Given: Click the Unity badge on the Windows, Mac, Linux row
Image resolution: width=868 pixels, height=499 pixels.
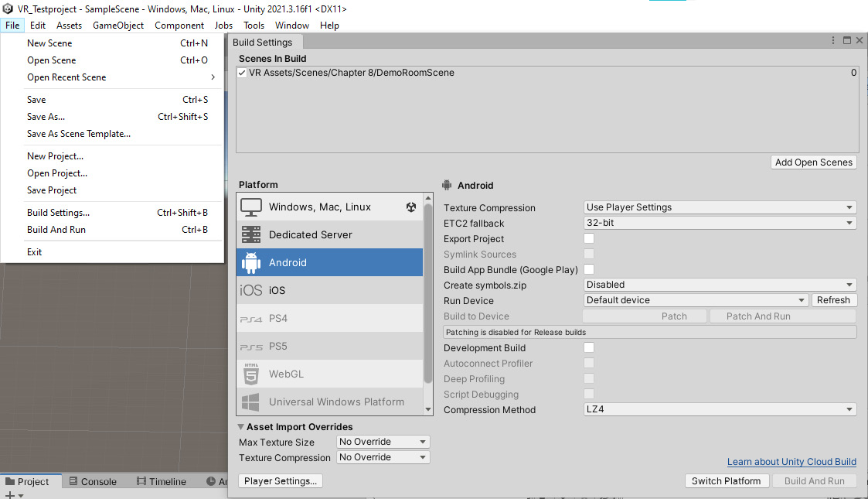Looking at the screenshot, I should point(410,207).
